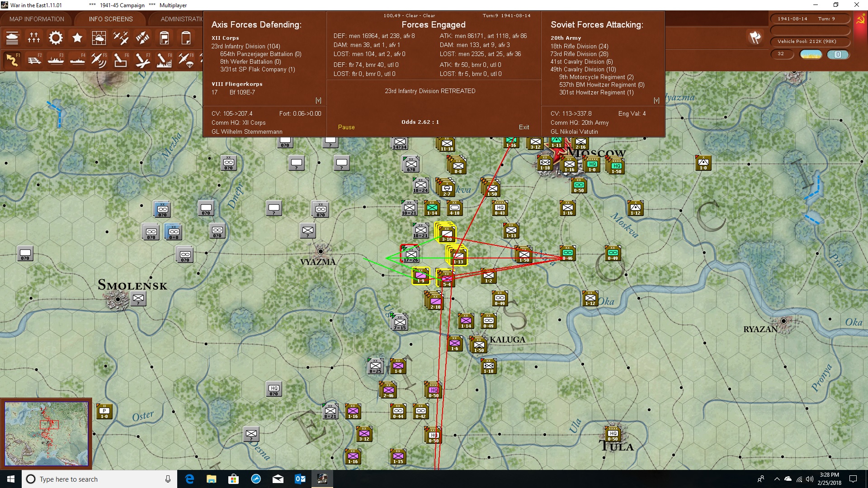Select F5 air recon mode
Screen dimensions: 868x488
pos(99,60)
